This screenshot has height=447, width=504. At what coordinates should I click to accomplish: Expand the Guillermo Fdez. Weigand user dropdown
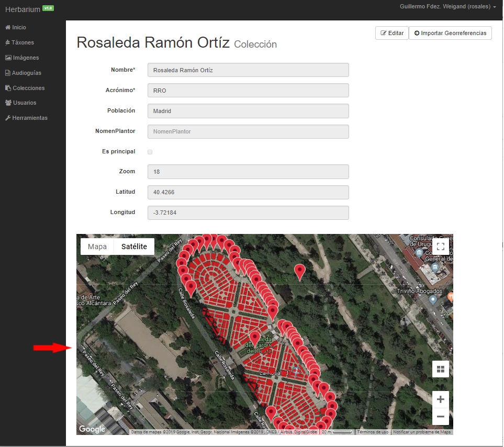pyautogui.click(x=447, y=7)
